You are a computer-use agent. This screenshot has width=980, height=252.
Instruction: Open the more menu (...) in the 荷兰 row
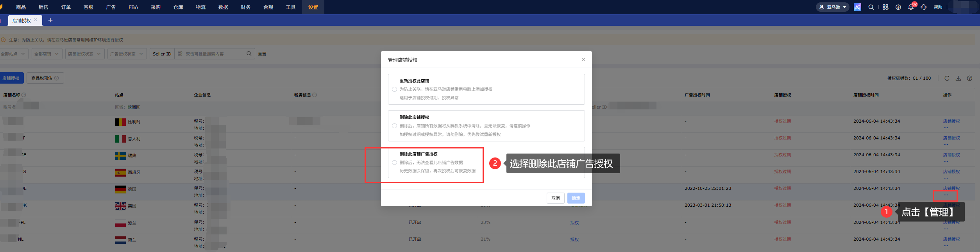click(x=946, y=245)
